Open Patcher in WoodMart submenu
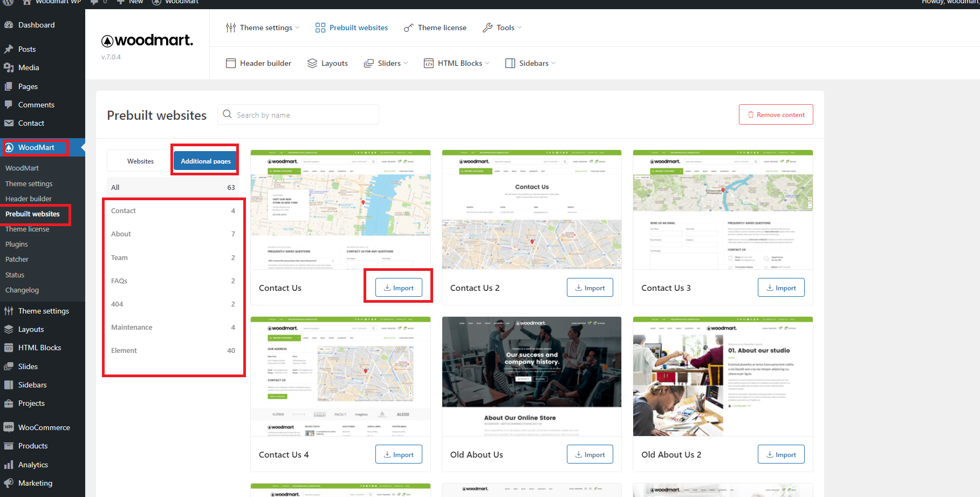Image resolution: width=980 pixels, height=497 pixels. [x=17, y=259]
